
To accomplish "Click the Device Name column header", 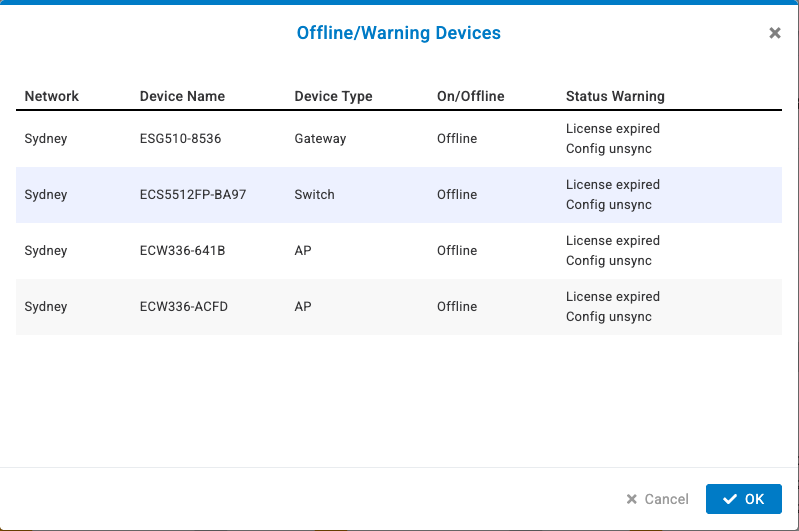I will pos(182,96).
